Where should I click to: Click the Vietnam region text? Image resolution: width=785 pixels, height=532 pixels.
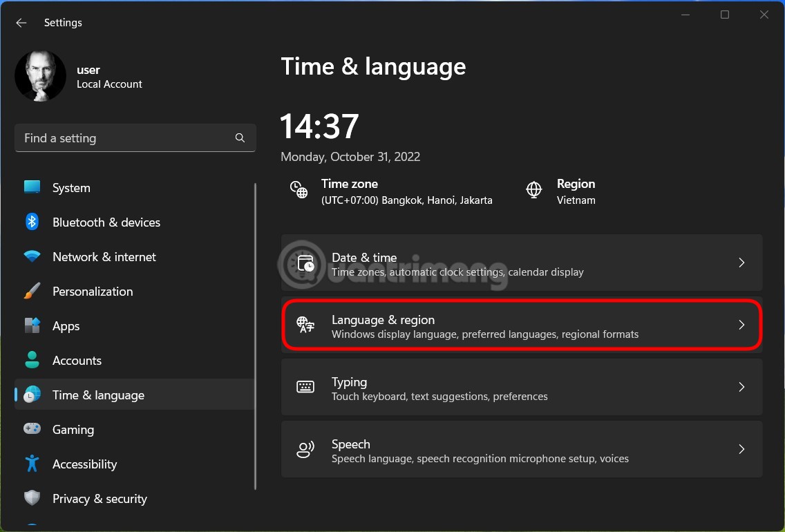[x=576, y=200]
